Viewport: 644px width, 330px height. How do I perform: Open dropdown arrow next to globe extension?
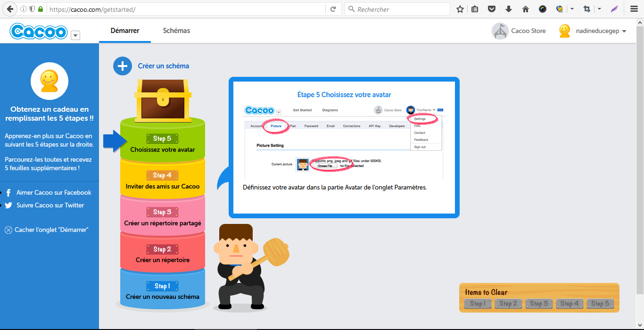pos(572,9)
